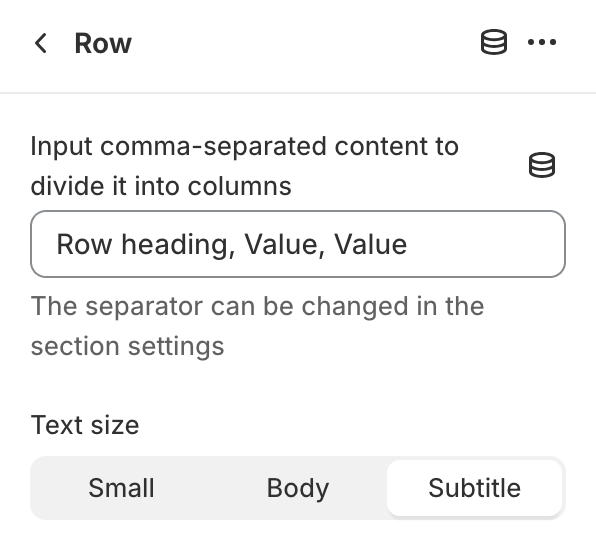The width and height of the screenshot is (596, 552).
Task: Click the 'section settings' words in helper text
Action: click(x=127, y=346)
